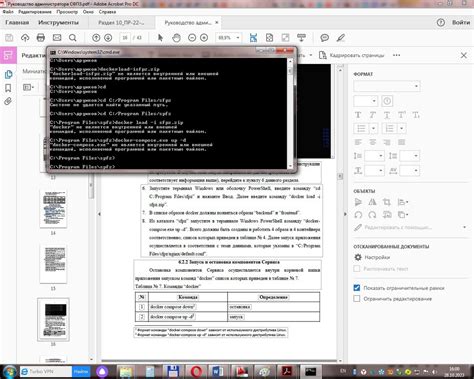Open the character spacing dropdown
Viewport: 474px width, 379px height.
[x=409, y=171]
